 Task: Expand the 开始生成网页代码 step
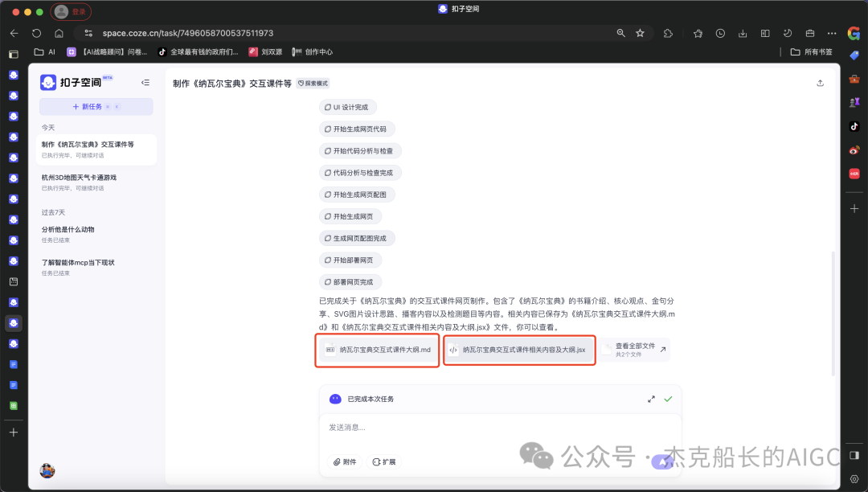[357, 129]
